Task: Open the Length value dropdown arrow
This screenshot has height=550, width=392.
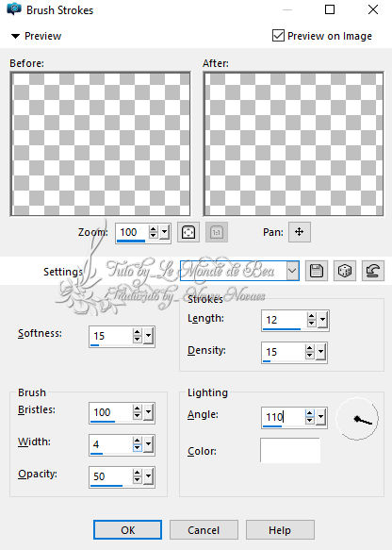Action: [322, 320]
